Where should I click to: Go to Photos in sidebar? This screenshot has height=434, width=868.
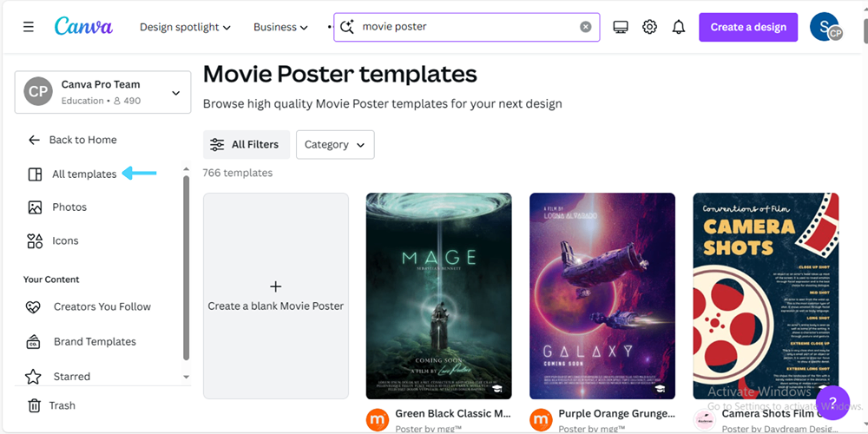pos(69,207)
